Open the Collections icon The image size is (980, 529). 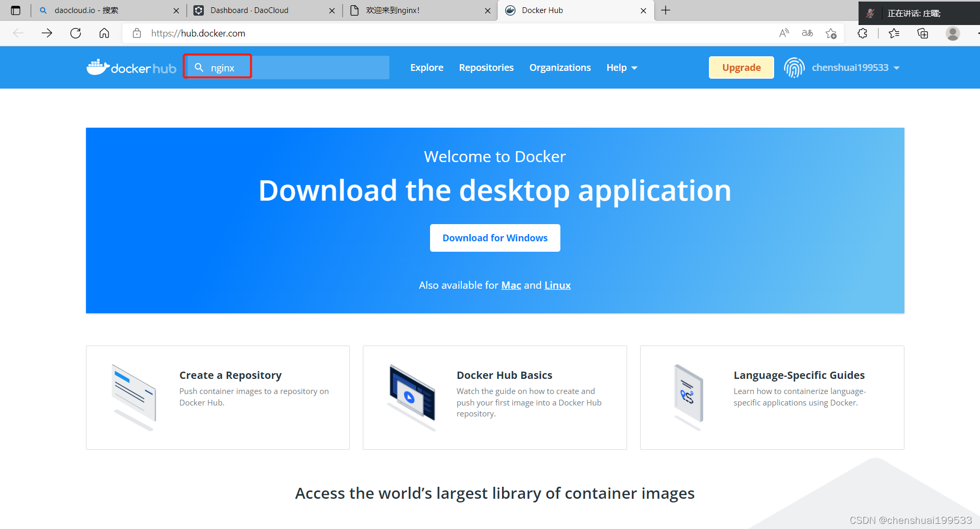point(923,33)
